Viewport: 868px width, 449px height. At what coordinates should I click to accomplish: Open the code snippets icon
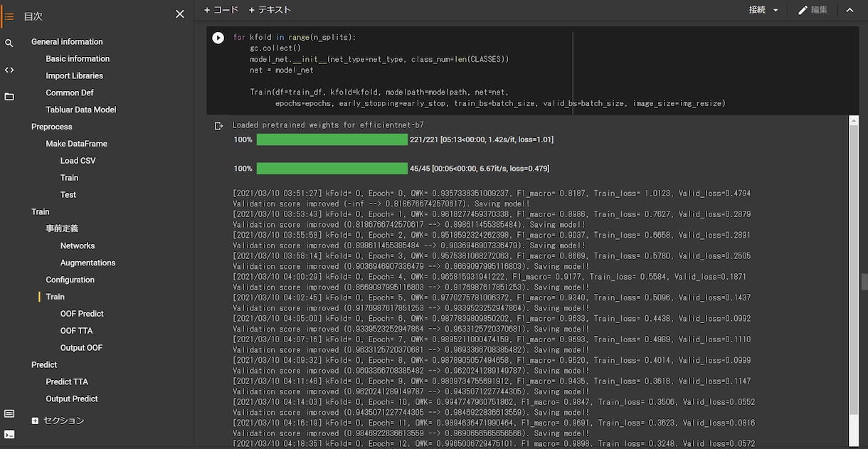tap(9, 70)
